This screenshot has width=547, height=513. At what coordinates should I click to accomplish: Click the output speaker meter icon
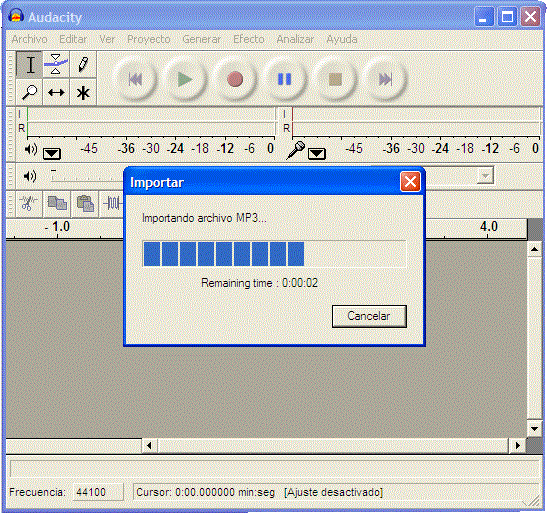[31, 149]
